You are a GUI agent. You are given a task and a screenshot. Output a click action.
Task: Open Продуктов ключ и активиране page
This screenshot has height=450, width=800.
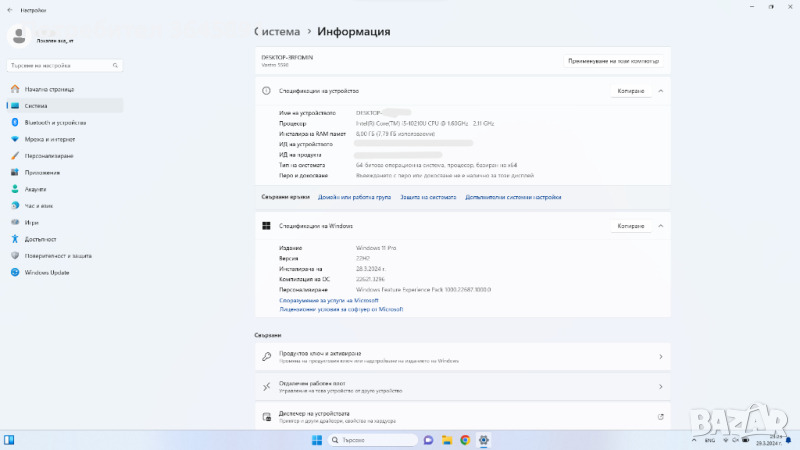[462, 356]
